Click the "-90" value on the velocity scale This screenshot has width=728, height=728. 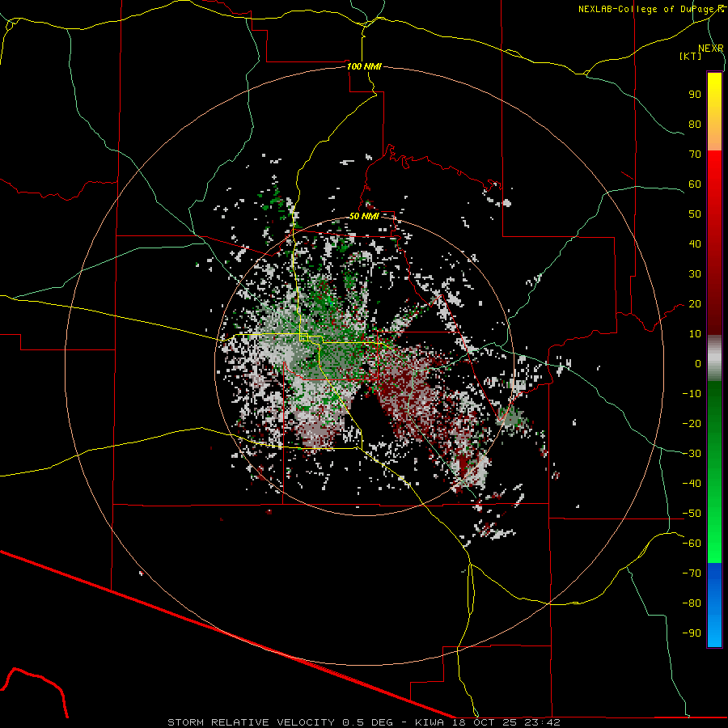point(692,633)
